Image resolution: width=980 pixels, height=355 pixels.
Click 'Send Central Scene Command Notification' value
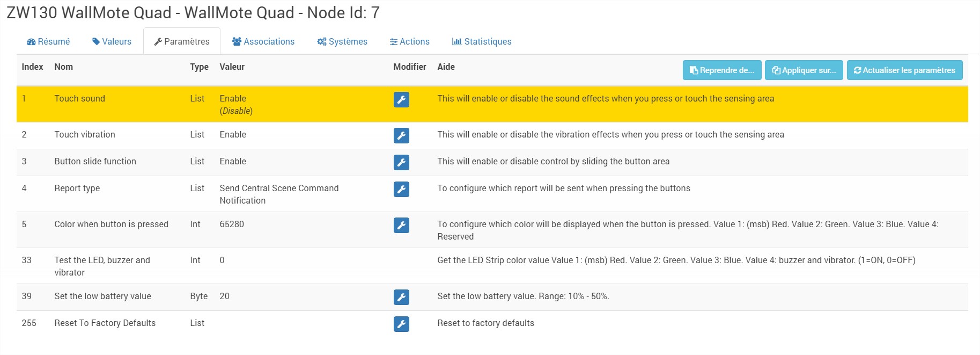point(279,194)
